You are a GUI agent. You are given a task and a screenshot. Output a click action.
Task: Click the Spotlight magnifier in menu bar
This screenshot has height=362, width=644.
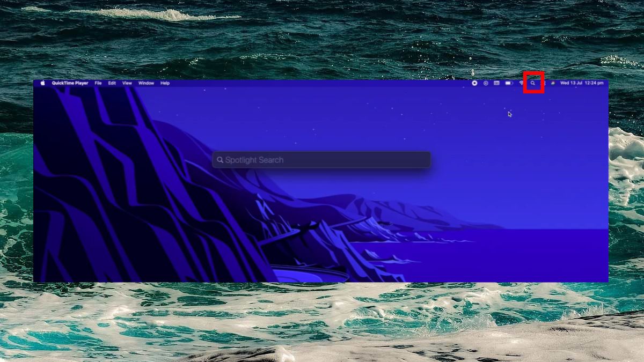pos(532,83)
